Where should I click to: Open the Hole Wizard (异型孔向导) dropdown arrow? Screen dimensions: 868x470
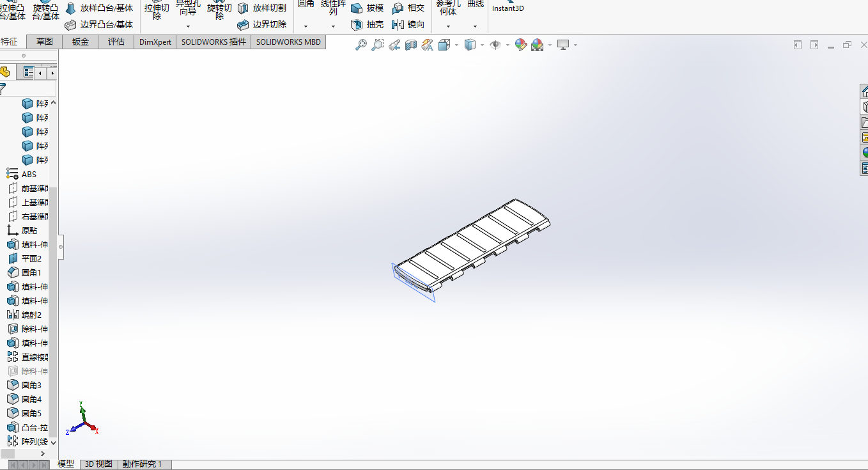(188, 26)
